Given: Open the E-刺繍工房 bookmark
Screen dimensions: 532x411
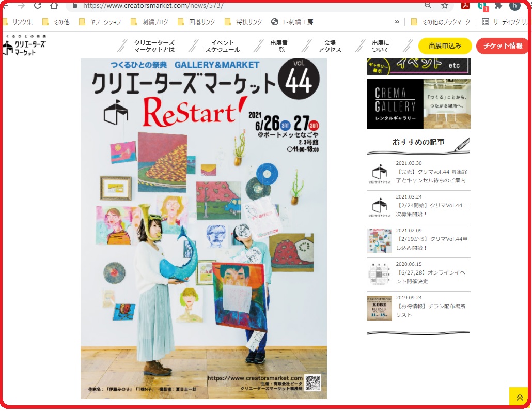Looking at the screenshot, I should point(292,22).
